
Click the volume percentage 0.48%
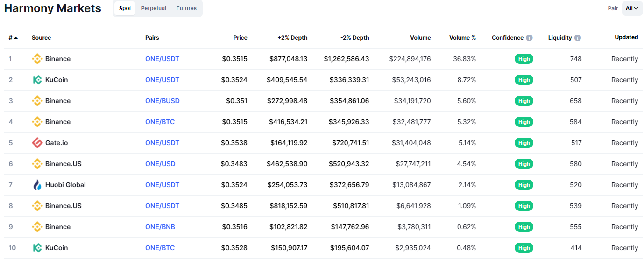pos(467,248)
